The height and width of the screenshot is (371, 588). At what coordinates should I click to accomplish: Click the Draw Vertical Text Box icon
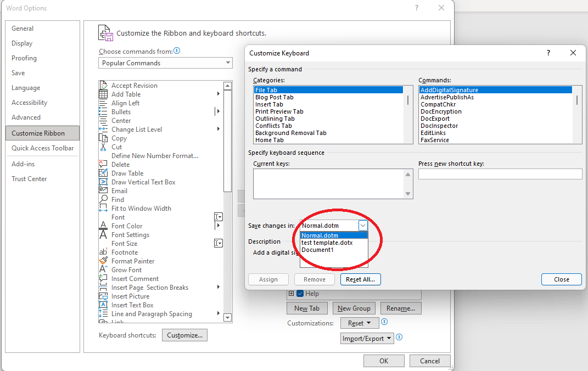point(103,182)
